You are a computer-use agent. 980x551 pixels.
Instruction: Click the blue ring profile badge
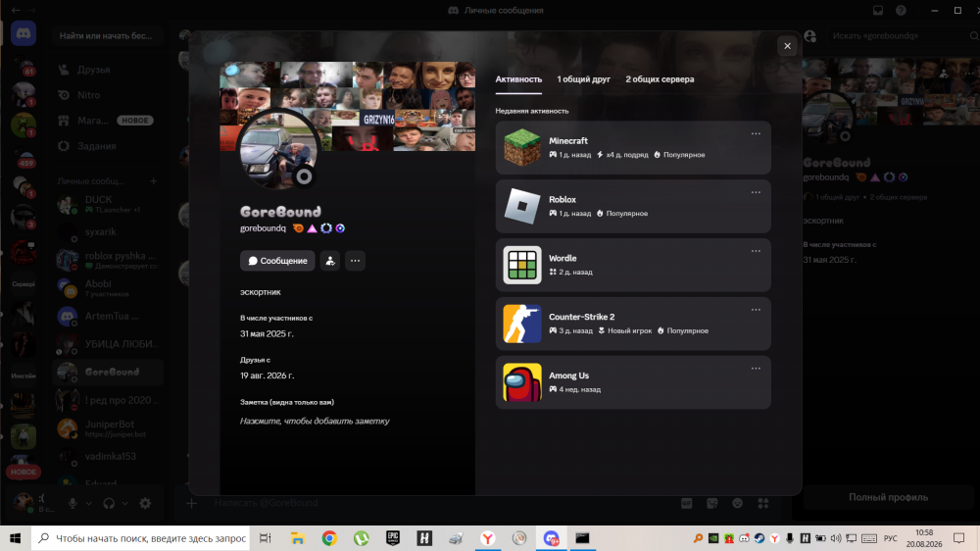point(326,228)
